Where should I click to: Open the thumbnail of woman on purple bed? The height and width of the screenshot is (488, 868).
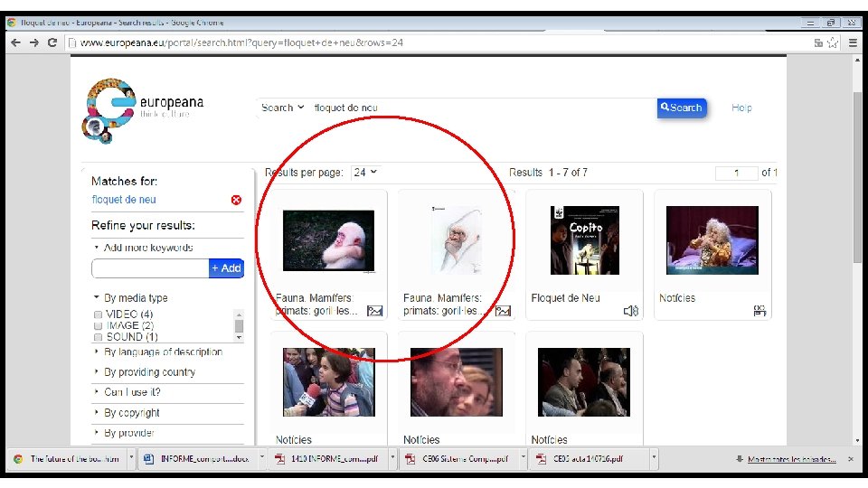click(x=712, y=240)
